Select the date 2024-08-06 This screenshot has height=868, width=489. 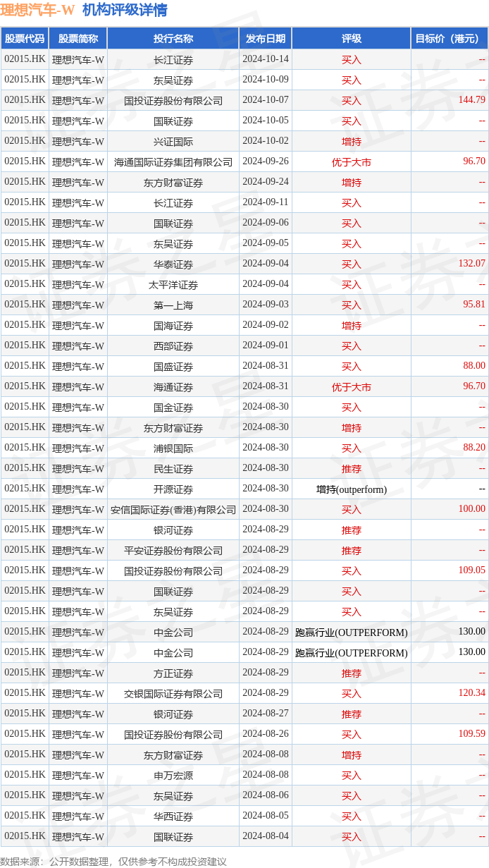(266, 795)
